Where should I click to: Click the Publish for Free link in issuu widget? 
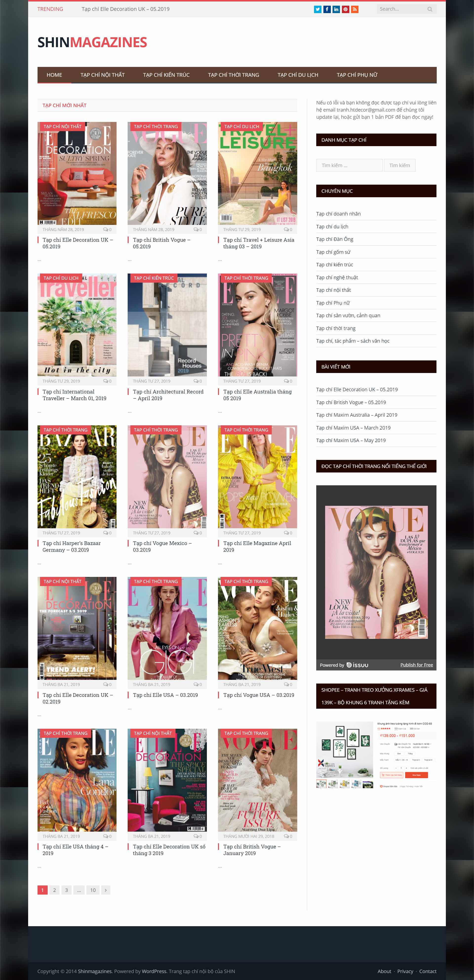[x=416, y=665]
